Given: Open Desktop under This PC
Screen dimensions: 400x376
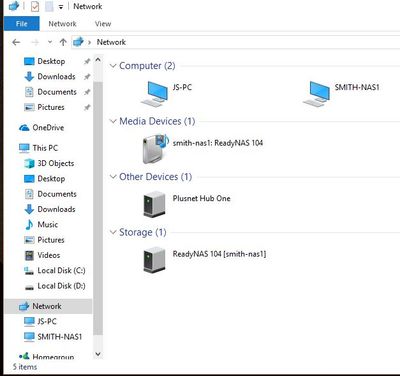Looking at the screenshot, I should coord(51,179).
